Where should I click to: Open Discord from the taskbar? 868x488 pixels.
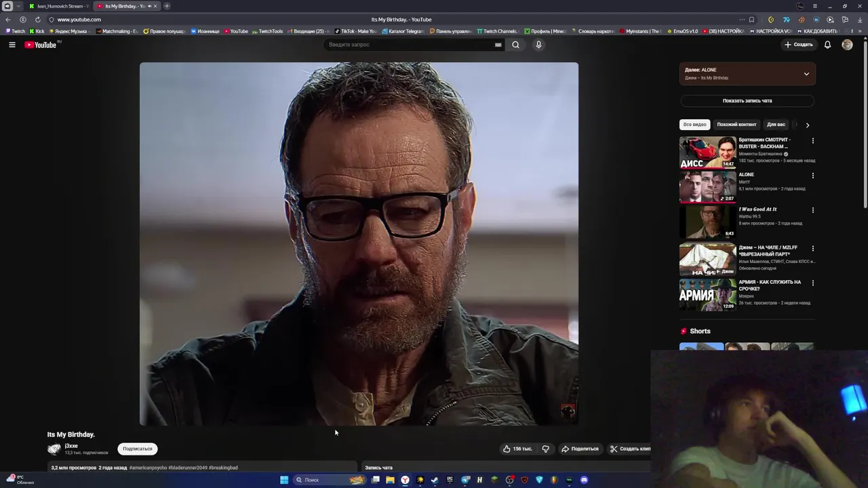584,480
